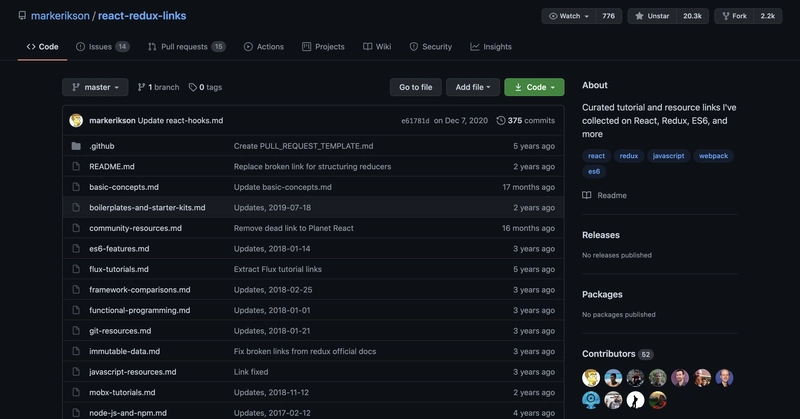This screenshot has height=419, width=800.
Task: Open the Wiki tab
Action: 377,46
